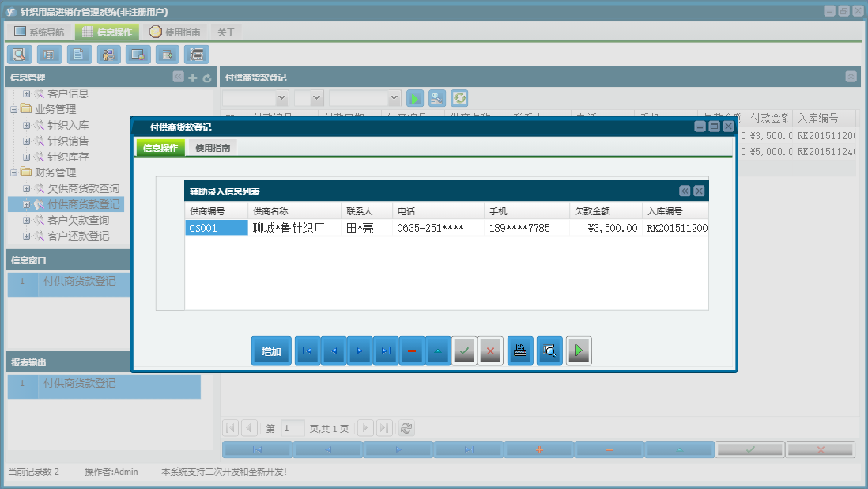The height and width of the screenshot is (489, 868).
Task: Click the user/person icon in top toolbar
Action: 108,55
